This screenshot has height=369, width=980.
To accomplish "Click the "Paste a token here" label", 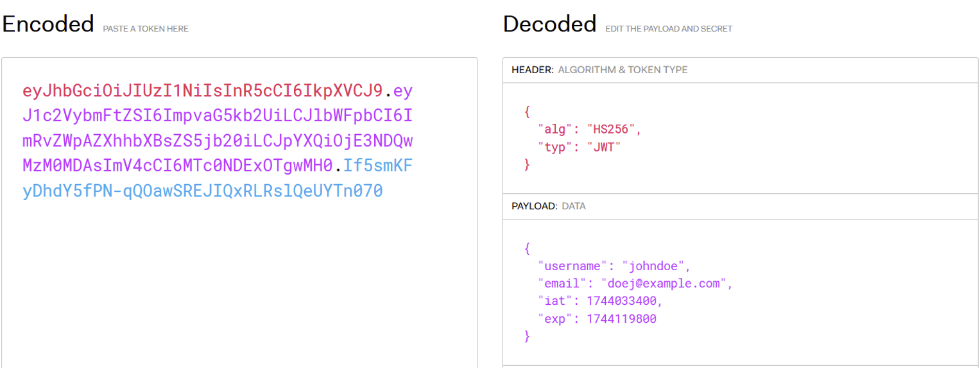I will tap(146, 29).
